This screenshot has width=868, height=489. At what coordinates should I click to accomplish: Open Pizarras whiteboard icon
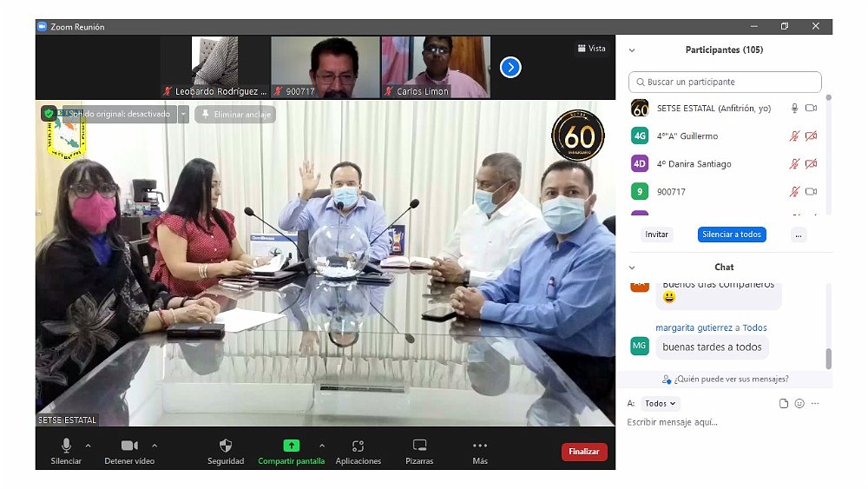pos(419,446)
